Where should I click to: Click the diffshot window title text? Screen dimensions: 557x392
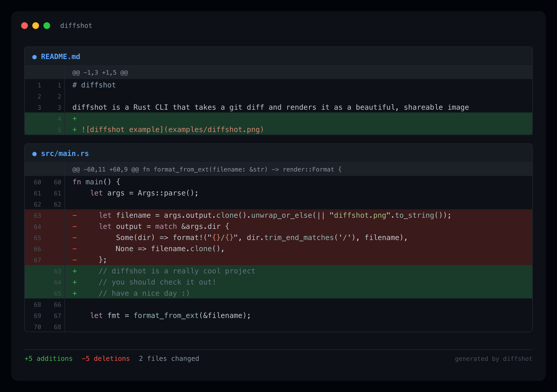click(x=76, y=26)
